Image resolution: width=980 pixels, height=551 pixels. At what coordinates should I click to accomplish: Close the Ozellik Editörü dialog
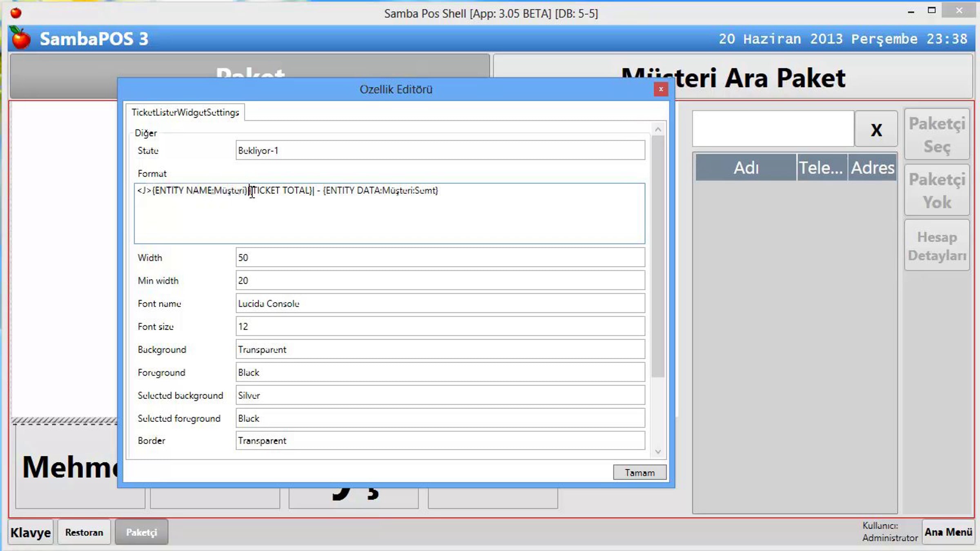(x=661, y=89)
